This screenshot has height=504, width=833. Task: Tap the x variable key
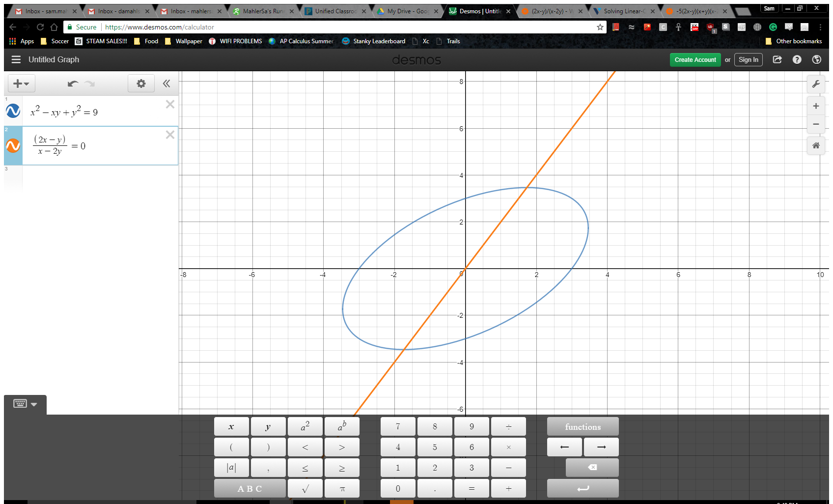231,427
